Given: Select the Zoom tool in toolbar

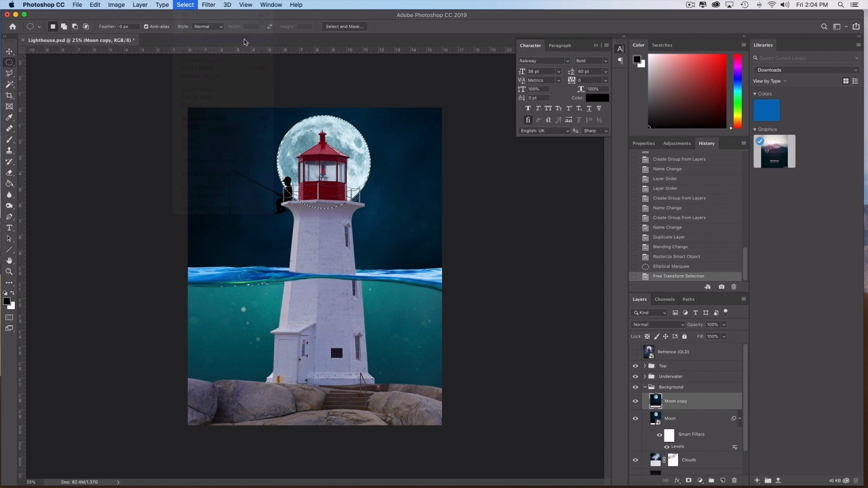Looking at the screenshot, I should 9,271.
